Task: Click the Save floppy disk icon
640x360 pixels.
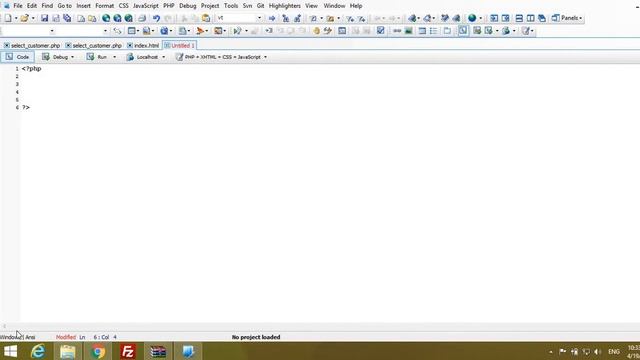Action: coord(44,18)
